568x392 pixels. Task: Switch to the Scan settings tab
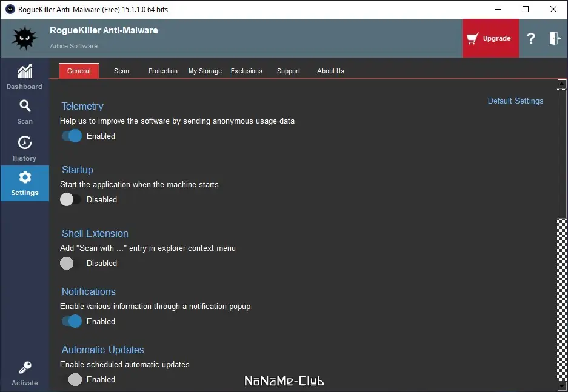pyautogui.click(x=121, y=71)
